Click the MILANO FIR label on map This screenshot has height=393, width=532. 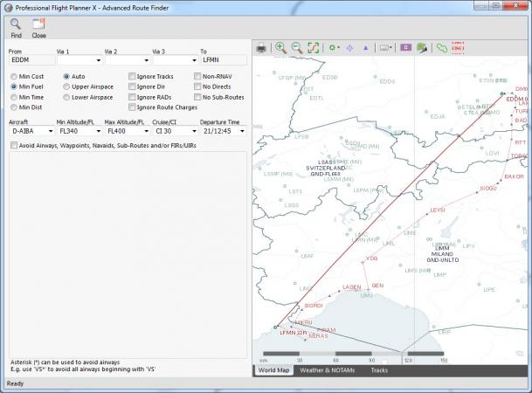pyautogui.click(x=442, y=254)
